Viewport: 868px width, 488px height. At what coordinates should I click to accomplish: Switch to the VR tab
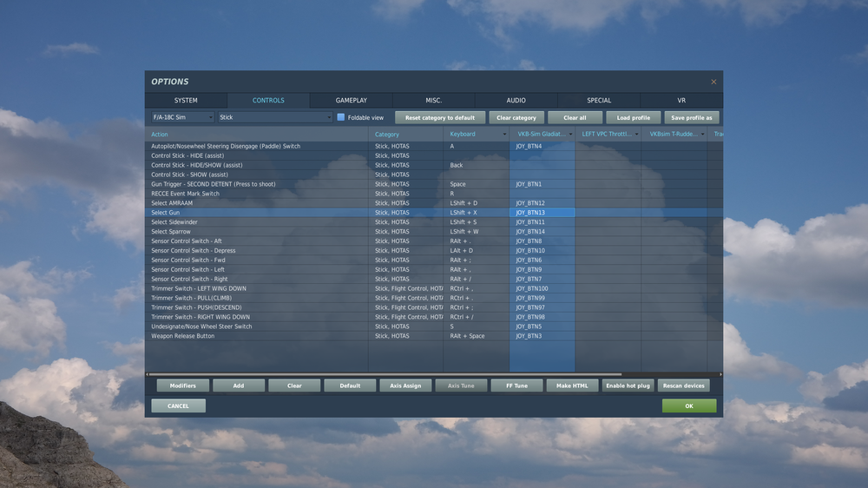tap(681, 100)
